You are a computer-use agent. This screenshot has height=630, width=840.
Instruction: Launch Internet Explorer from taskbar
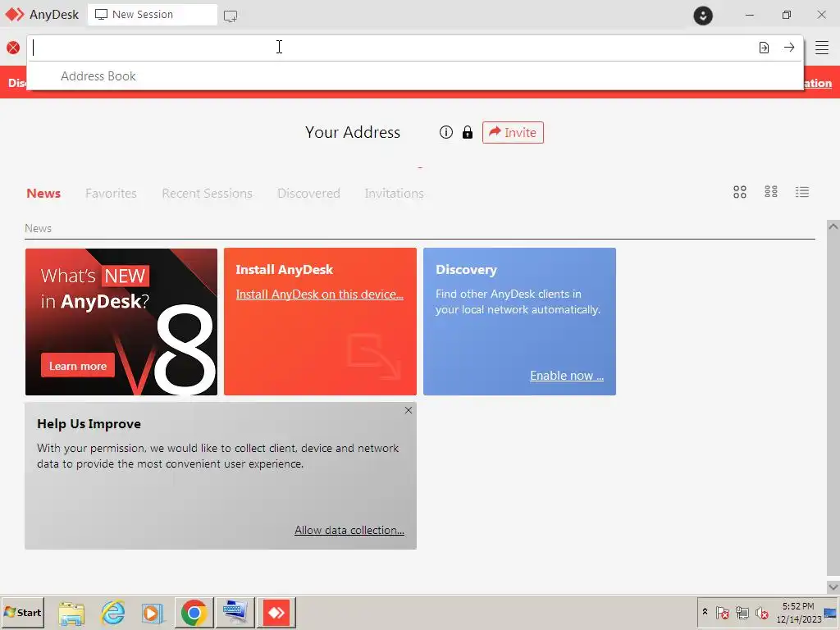click(x=113, y=613)
